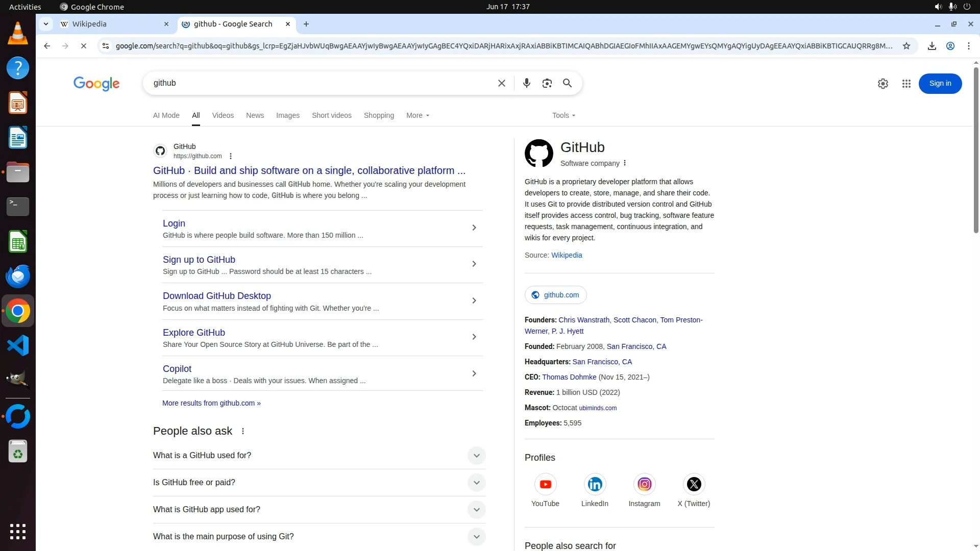Image resolution: width=980 pixels, height=551 pixels.
Task: Switch to the Images results tab
Action: click(x=287, y=115)
